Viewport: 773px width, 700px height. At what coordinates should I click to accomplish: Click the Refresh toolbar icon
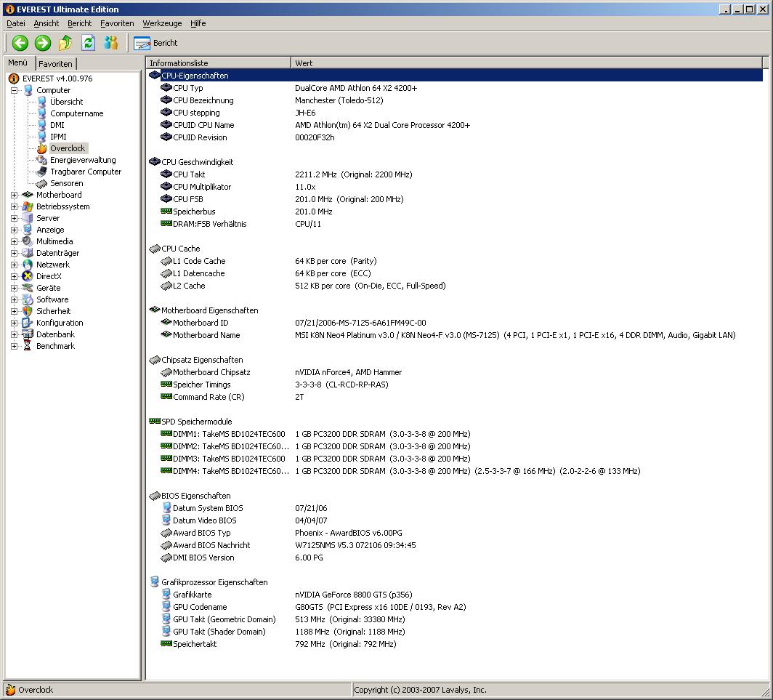[x=88, y=43]
